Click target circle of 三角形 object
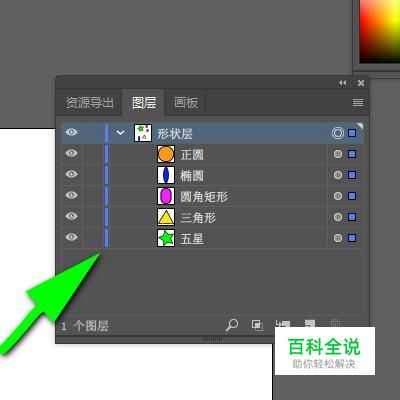400x400 pixels. (x=338, y=217)
